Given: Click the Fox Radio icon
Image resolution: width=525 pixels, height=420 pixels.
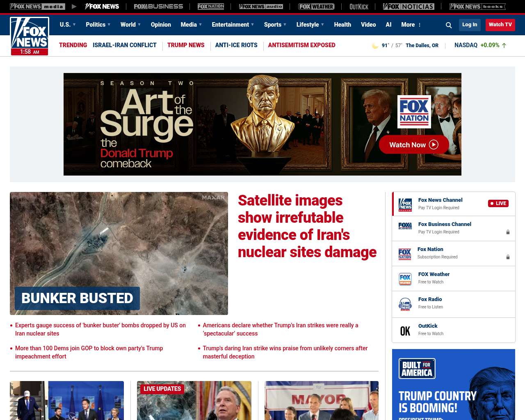Looking at the screenshot, I should (x=405, y=304).
